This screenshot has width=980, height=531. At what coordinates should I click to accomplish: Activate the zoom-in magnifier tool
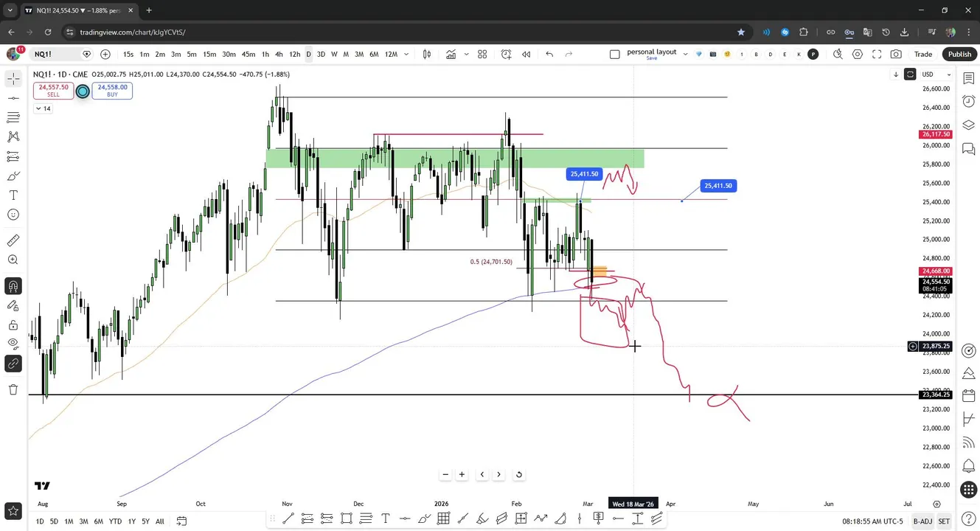click(13, 260)
